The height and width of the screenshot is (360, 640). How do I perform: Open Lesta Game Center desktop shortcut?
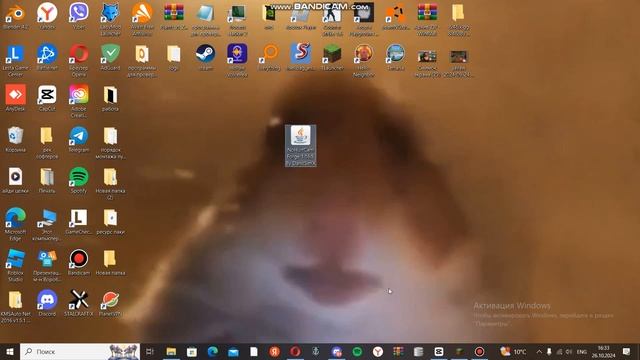pos(16,60)
